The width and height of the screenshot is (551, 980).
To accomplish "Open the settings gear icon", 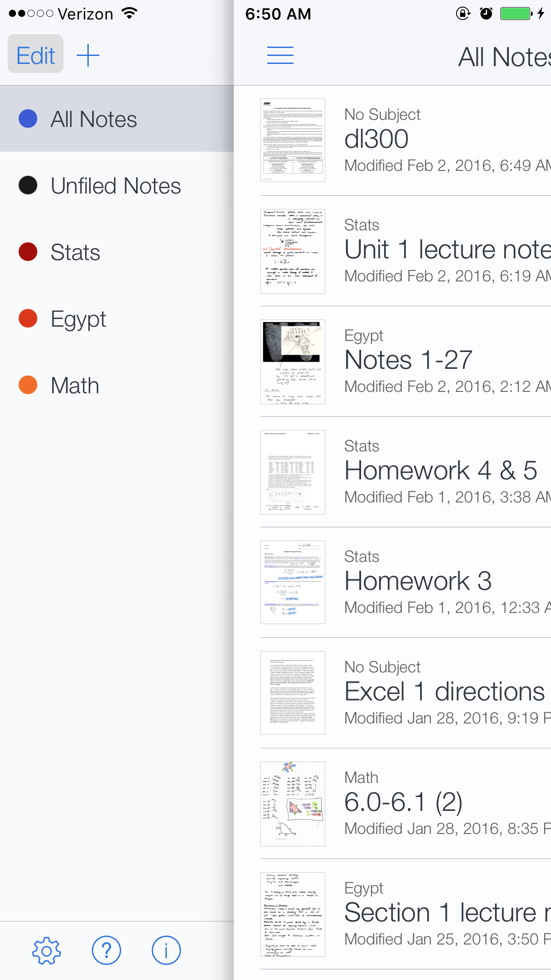I will click(x=47, y=950).
